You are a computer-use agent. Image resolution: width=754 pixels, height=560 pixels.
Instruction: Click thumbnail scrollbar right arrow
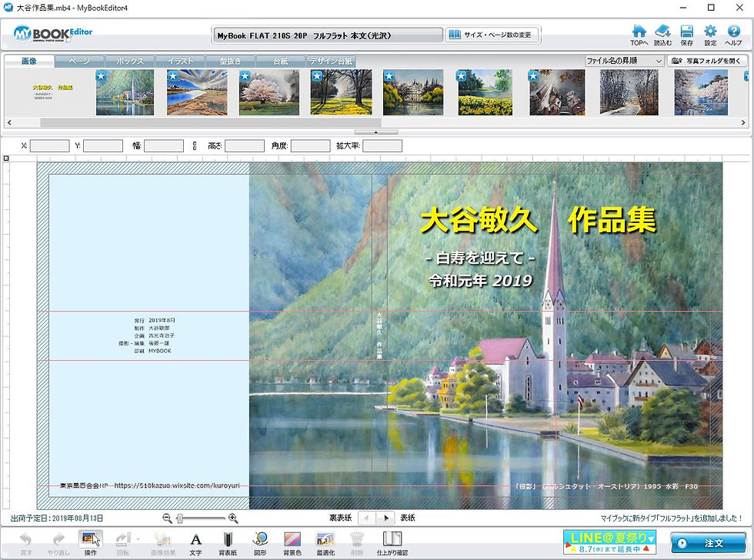[x=743, y=122]
